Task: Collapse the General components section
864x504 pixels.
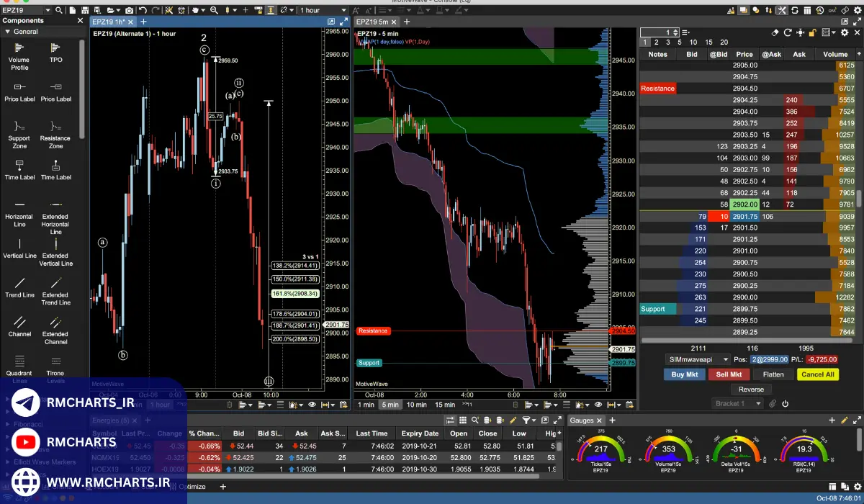Action: (x=8, y=32)
